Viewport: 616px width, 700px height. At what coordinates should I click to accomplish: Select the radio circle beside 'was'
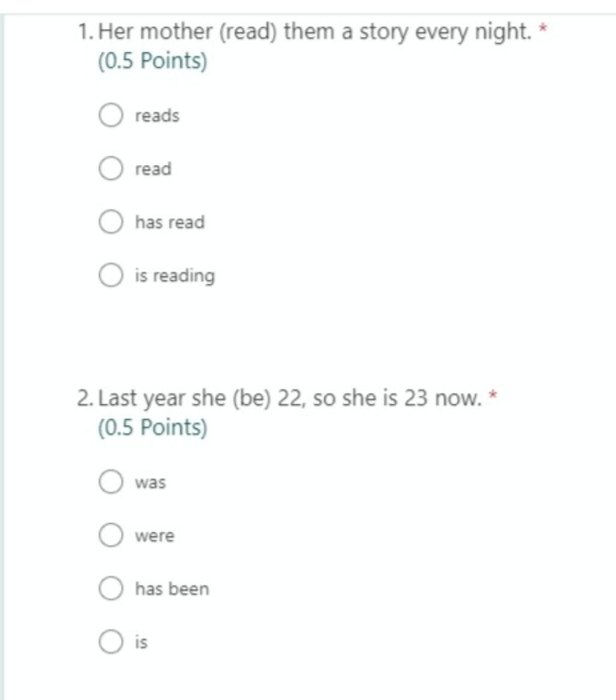(111, 482)
